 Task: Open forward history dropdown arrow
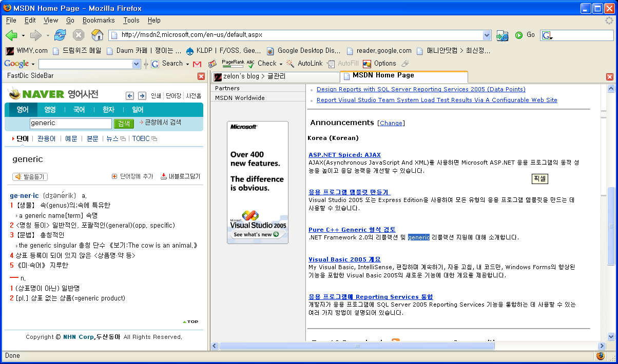48,35
